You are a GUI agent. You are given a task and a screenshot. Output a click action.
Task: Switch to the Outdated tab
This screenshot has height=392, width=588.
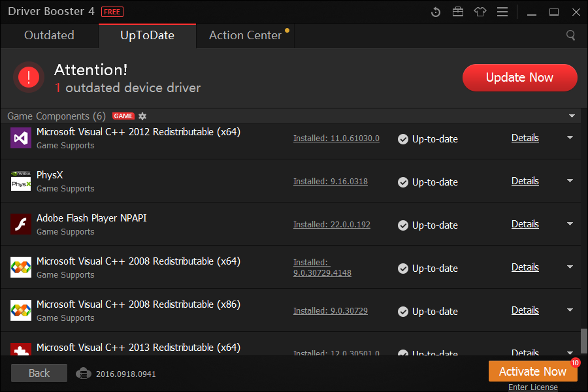point(50,36)
